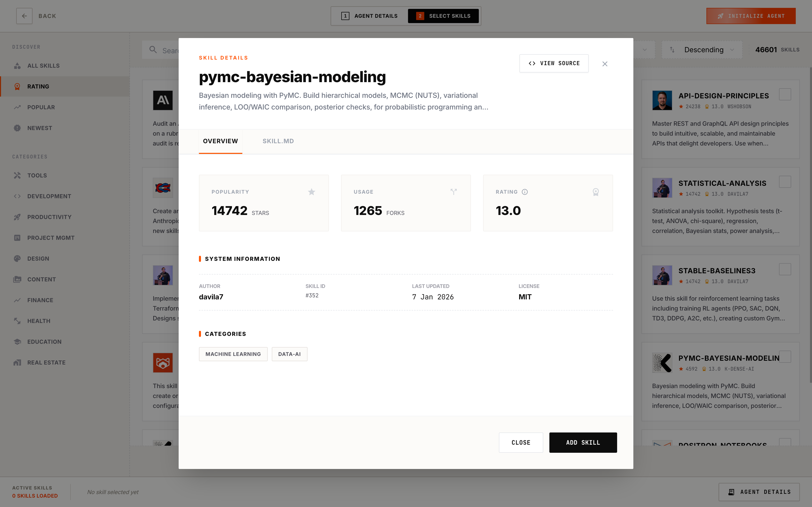The height and width of the screenshot is (507, 812).
Task: Click the Popular trending icon
Action: [18, 107]
